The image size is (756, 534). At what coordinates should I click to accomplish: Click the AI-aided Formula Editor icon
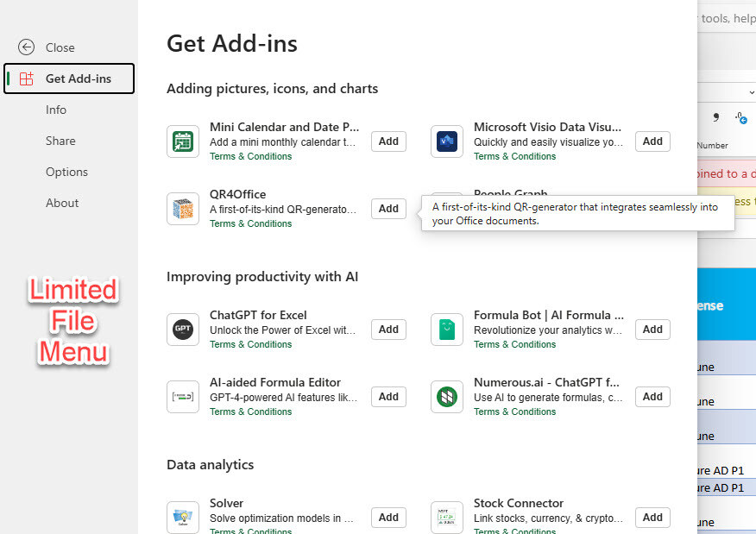pyautogui.click(x=183, y=397)
